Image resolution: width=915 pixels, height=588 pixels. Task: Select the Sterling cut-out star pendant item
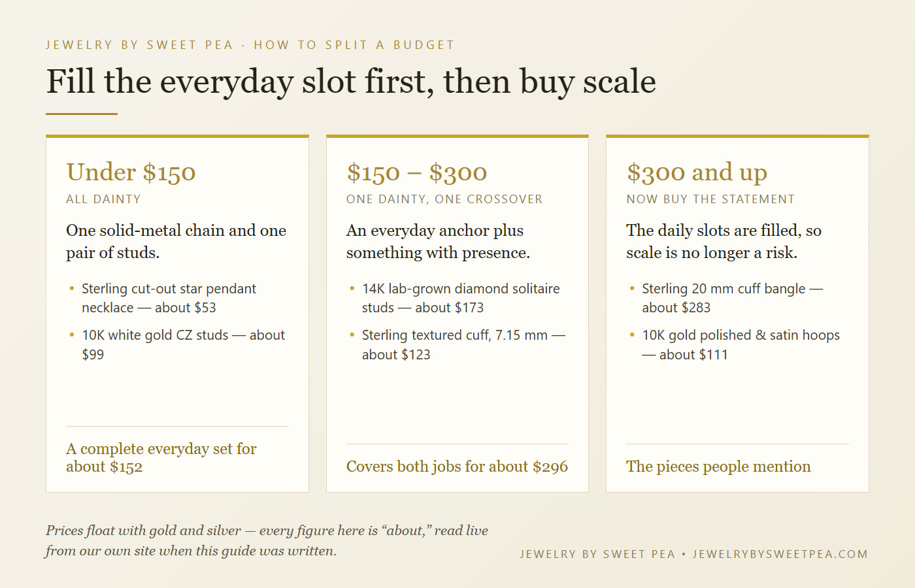[x=169, y=298]
